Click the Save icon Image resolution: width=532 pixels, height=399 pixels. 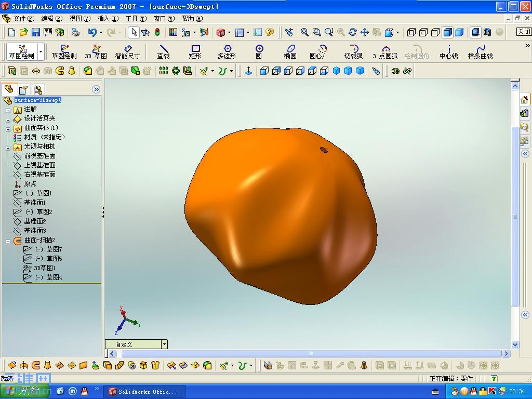click(35, 32)
